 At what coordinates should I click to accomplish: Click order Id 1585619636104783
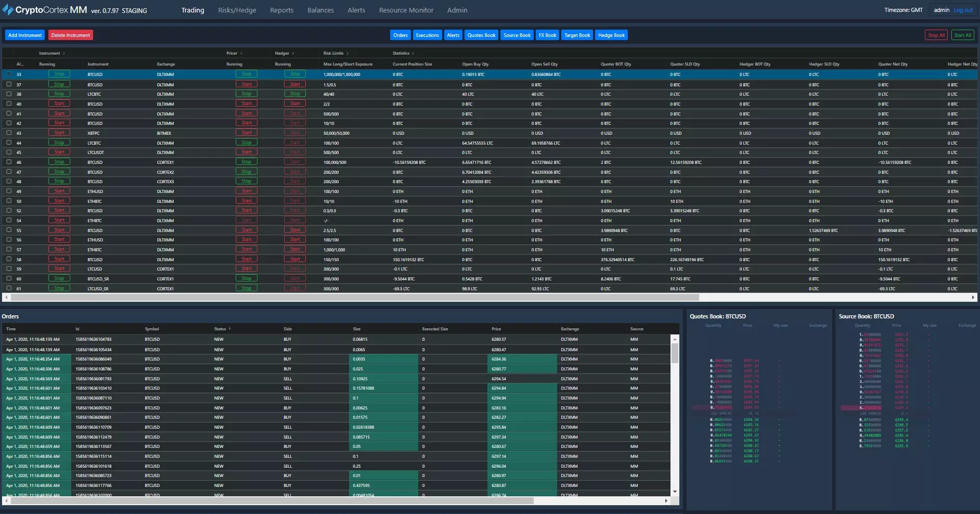94,339
